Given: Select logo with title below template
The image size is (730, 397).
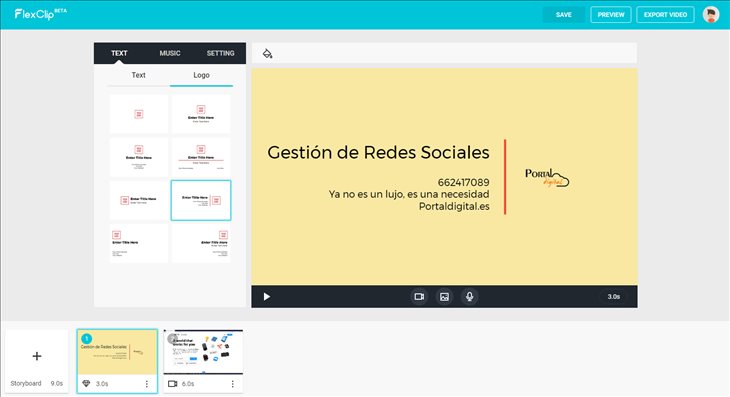Looking at the screenshot, I should [x=201, y=114].
